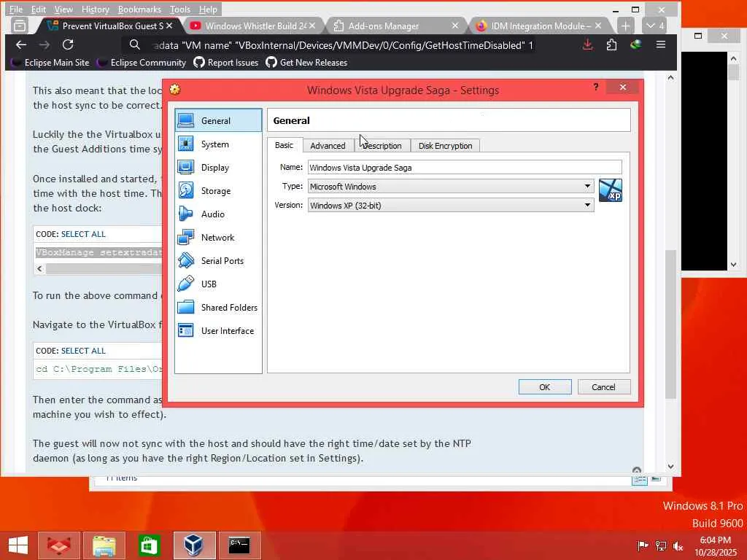Open the Firefox File menu
This screenshot has width=747, height=560.
(x=16, y=9)
